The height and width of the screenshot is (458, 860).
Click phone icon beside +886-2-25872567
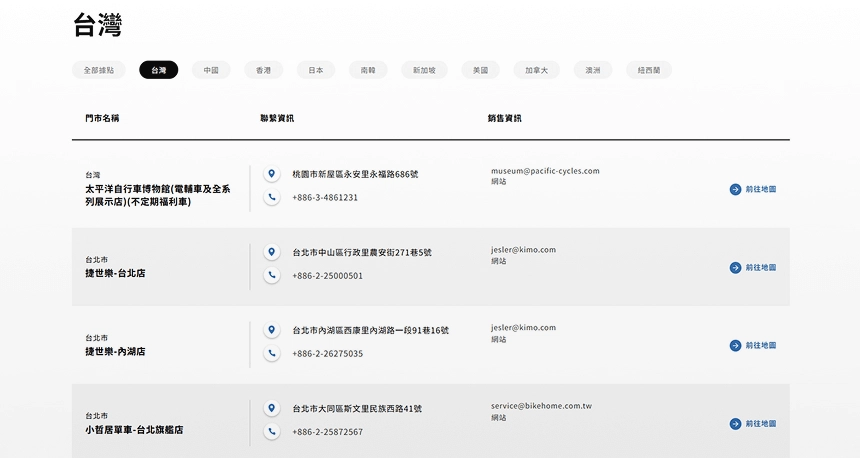tap(271, 431)
